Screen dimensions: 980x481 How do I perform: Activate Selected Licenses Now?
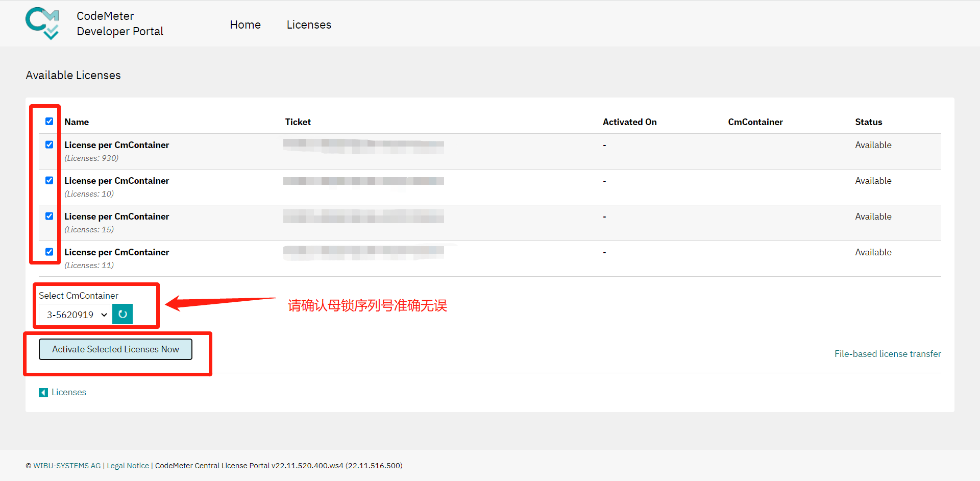pos(115,349)
